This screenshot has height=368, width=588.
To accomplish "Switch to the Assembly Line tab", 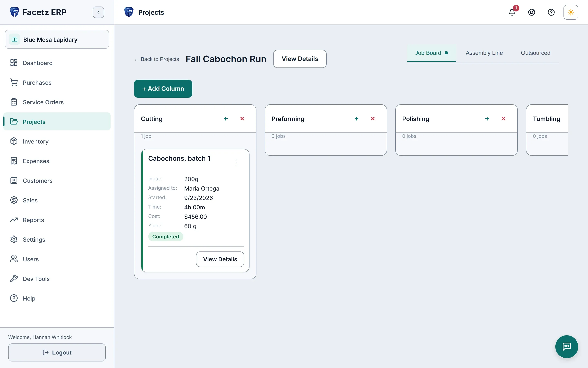I will [484, 53].
